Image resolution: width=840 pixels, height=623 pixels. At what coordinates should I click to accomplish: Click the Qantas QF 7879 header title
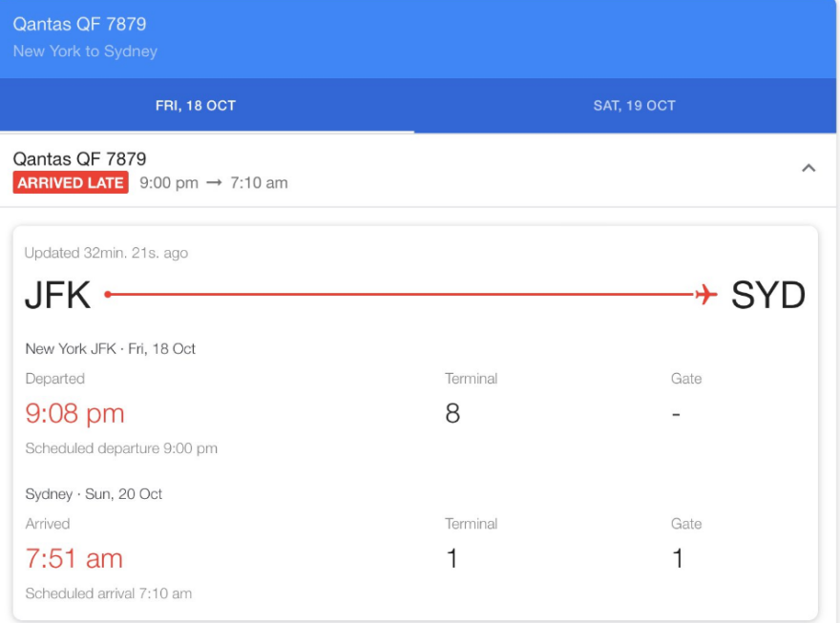point(79,24)
